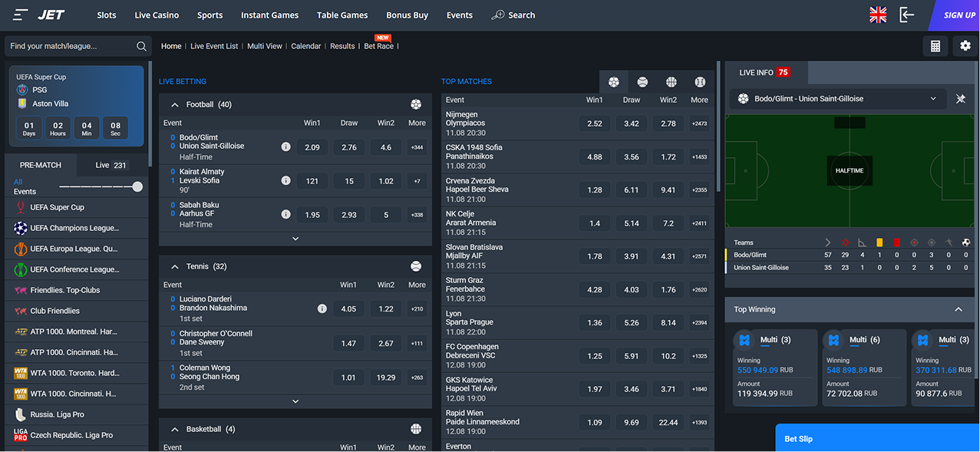Expand more football matches chevron
Viewport: 980px width, 452px height.
(x=295, y=239)
